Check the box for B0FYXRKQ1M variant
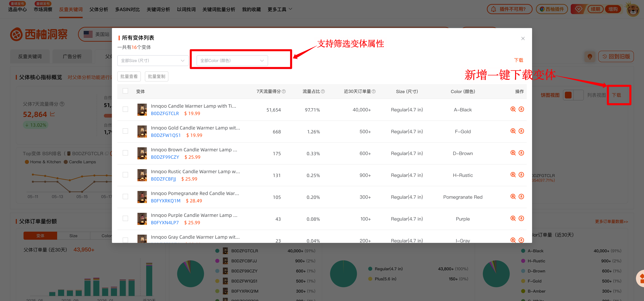Viewport: 644px width, 301px height. [x=125, y=197]
